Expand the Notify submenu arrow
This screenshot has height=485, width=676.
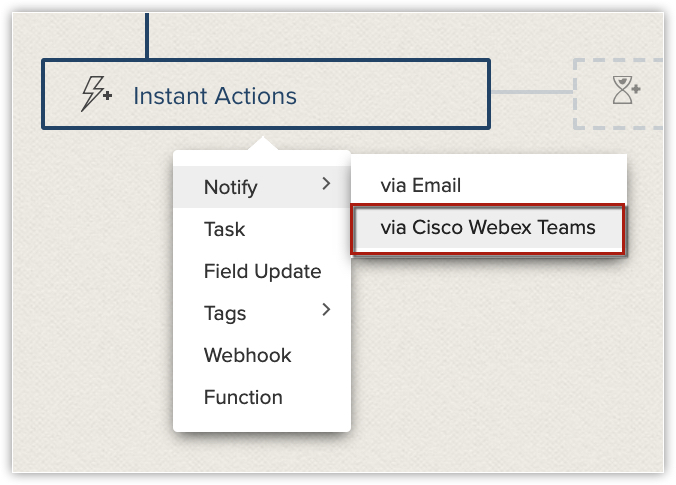coord(325,183)
